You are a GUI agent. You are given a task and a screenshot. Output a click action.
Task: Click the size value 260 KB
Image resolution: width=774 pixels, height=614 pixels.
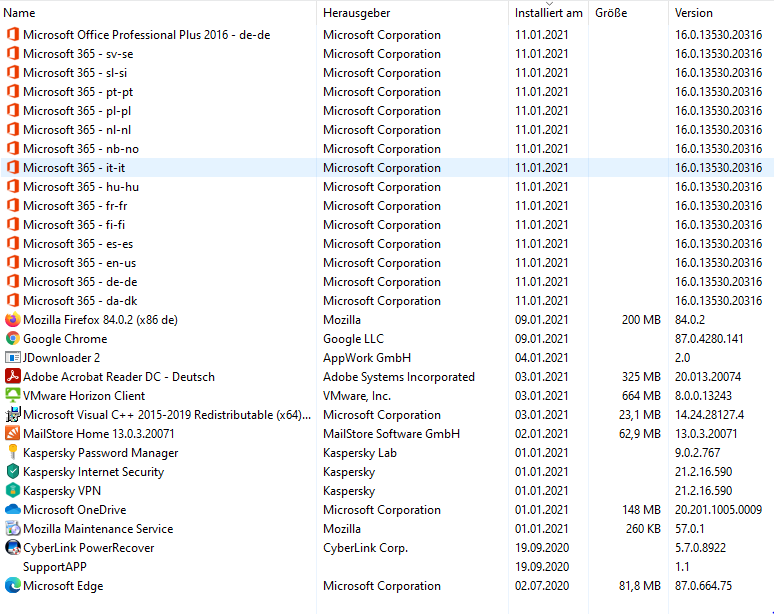click(643, 529)
